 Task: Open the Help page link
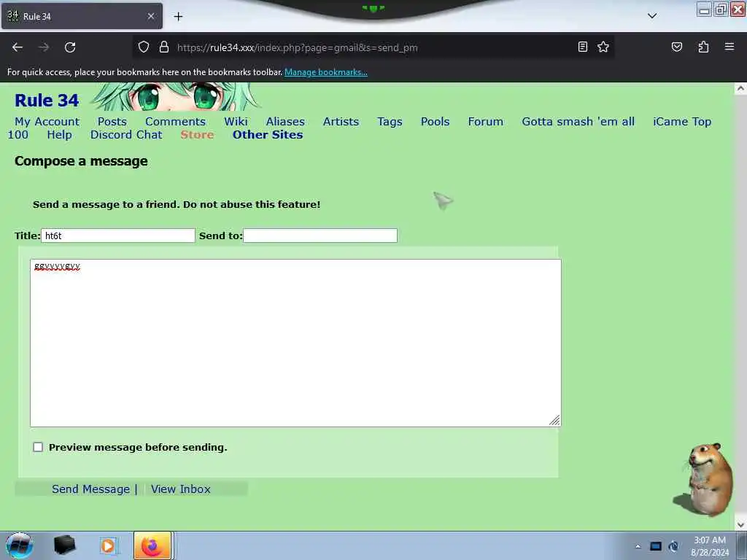(x=60, y=135)
